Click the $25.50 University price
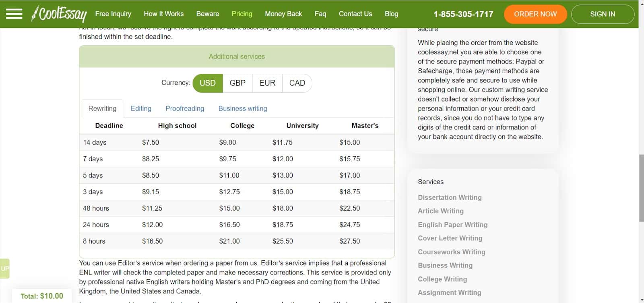This screenshot has width=644, height=303. point(283,242)
